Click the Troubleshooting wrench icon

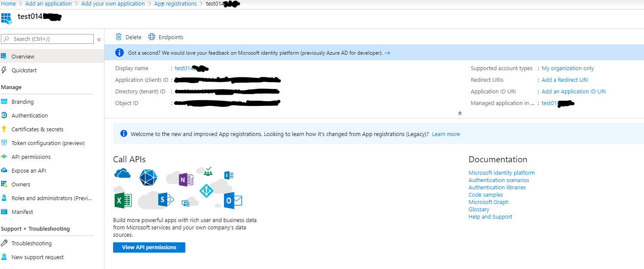click(4, 243)
